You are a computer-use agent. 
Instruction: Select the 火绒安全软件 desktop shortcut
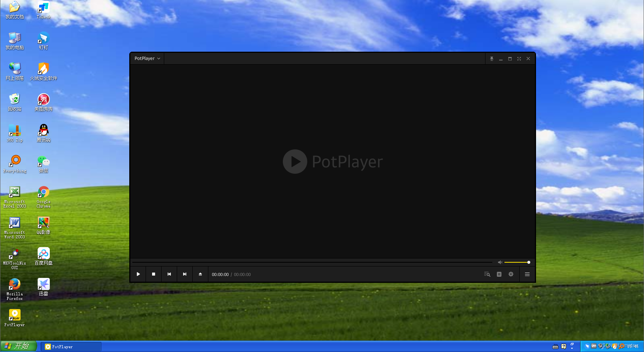pos(44,72)
